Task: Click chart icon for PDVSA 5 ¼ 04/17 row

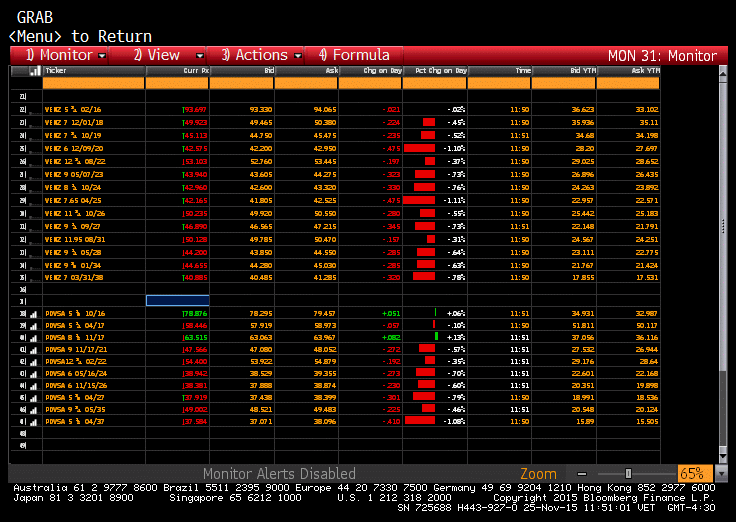Action: coord(33,326)
